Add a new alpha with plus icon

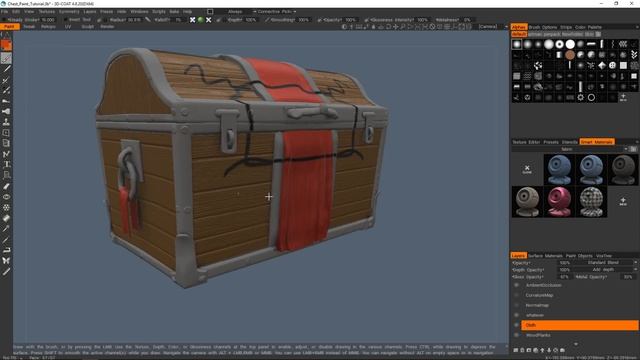point(623,97)
